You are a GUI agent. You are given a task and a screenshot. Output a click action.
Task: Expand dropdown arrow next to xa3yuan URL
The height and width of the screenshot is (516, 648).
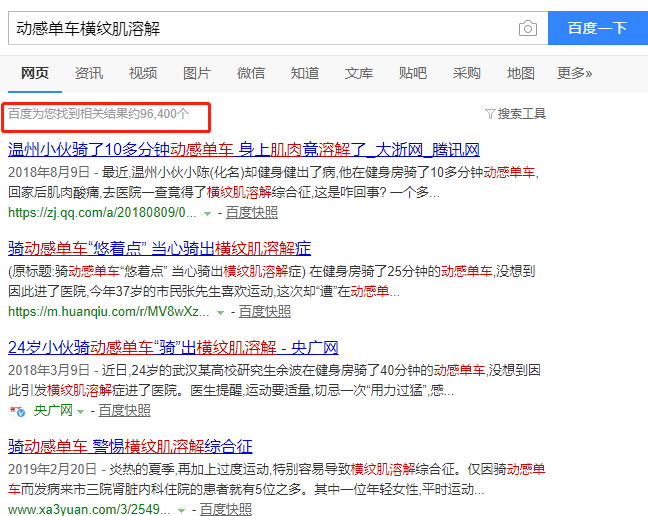(181, 511)
